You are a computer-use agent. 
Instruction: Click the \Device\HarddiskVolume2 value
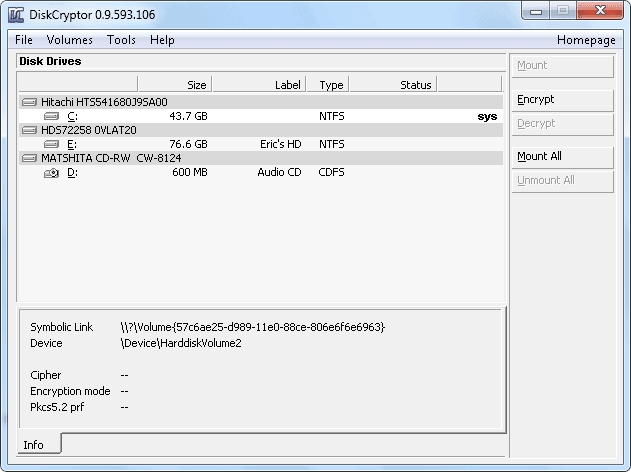tap(181, 343)
